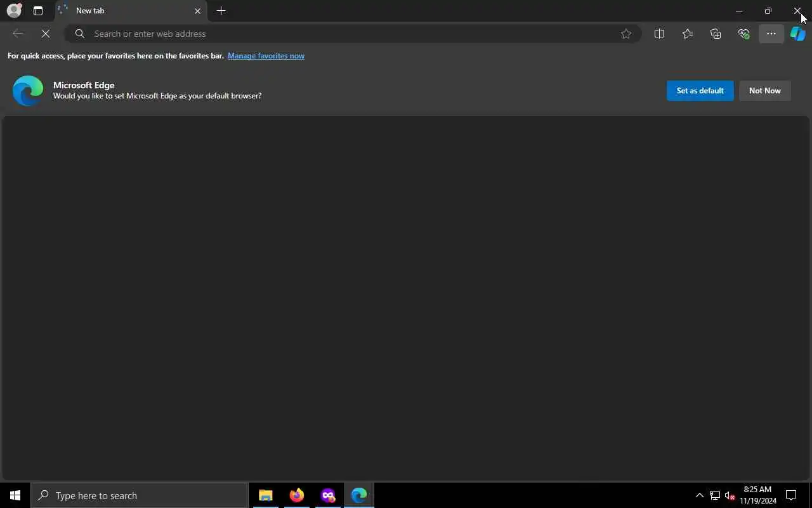Click Set as default button

pos(700,91)
